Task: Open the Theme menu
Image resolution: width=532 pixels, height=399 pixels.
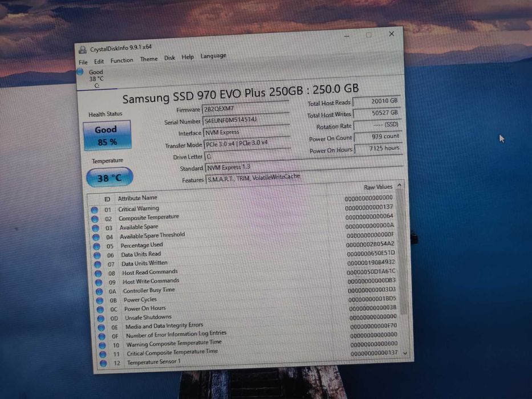Action: 149,59
